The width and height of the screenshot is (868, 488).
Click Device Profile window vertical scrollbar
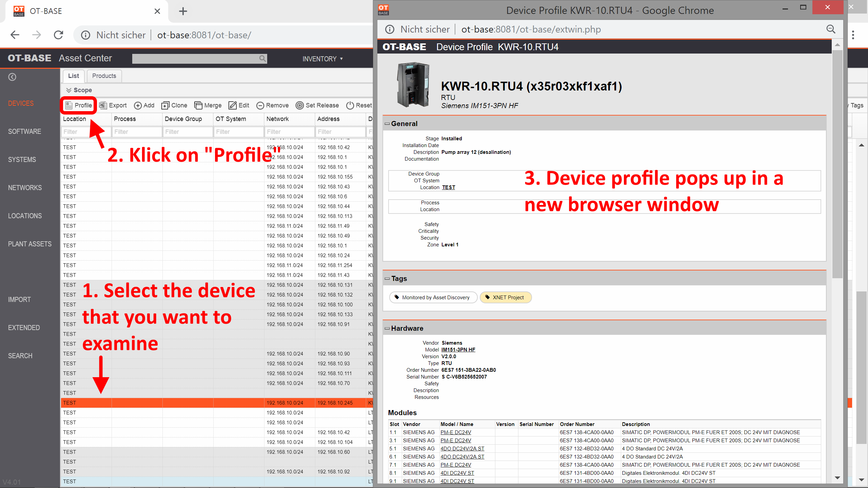click(837, 164)
